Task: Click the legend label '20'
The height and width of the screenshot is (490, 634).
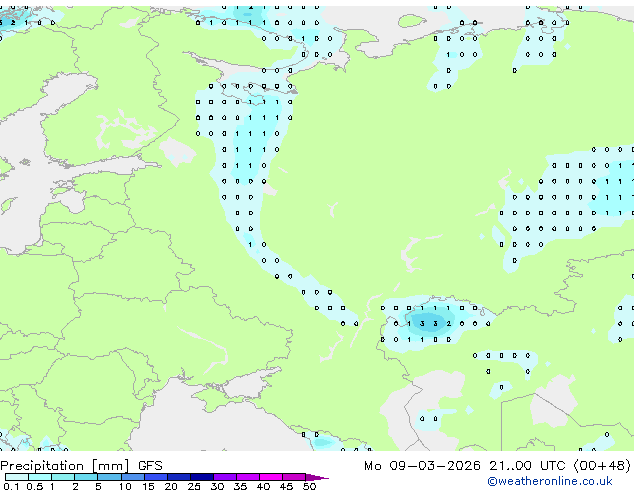Action: [x=171, y=486]
